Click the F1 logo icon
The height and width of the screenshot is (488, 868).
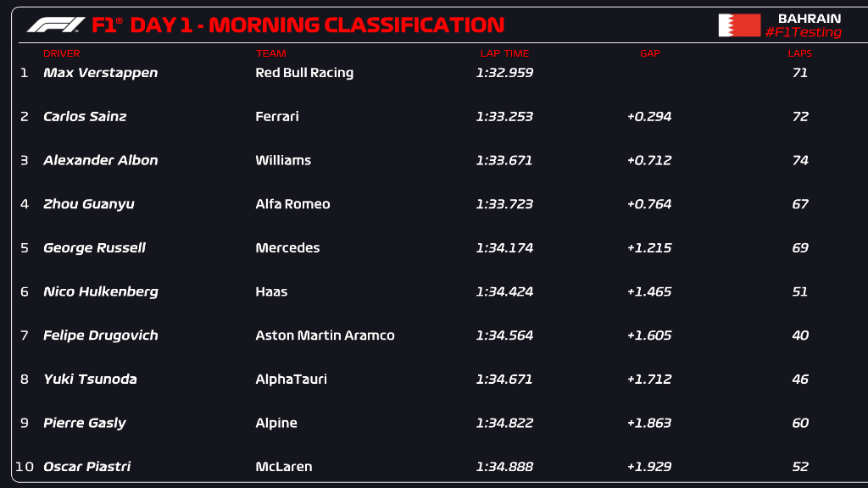(x=56, y=25)
